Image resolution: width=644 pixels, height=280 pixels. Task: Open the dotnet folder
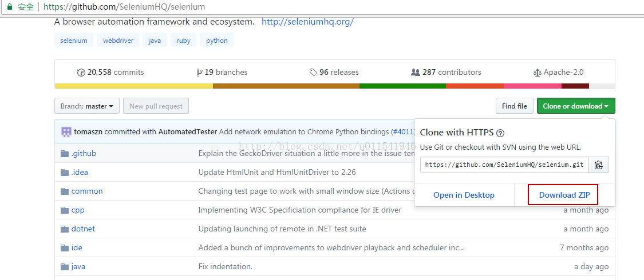84,229
